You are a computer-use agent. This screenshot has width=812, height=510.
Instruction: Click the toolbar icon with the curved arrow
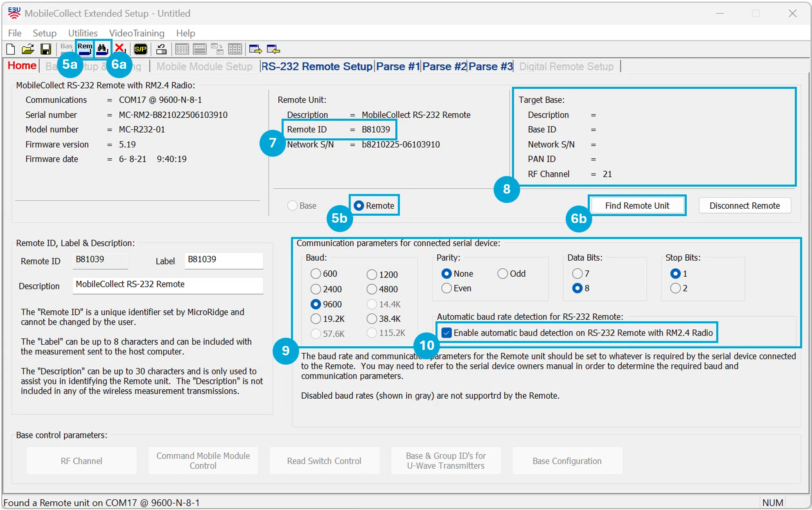point(161,50)
